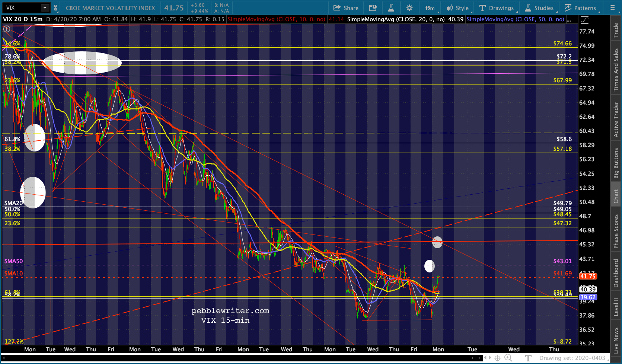Open the Studies menu
Screen dimensions: 622x364
coord(539,8)
